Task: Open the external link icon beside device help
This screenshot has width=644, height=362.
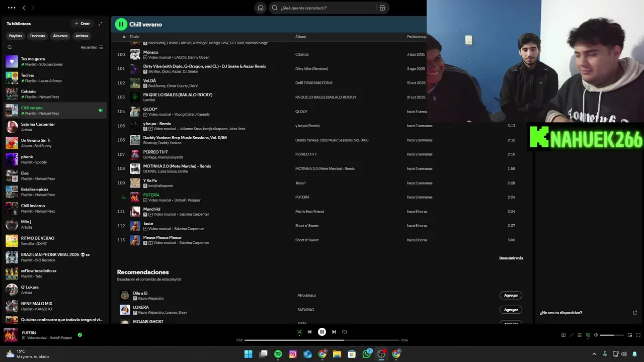Action: click(x=634, y=313)
